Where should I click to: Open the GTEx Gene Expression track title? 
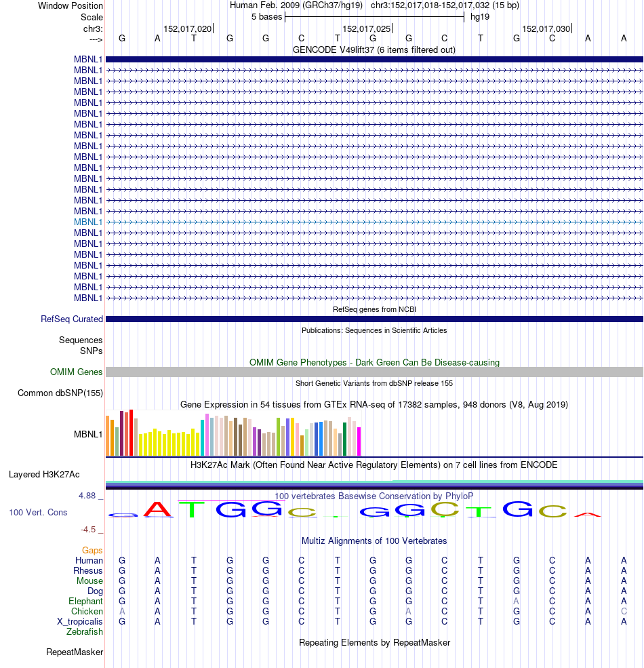pos(374,404)
